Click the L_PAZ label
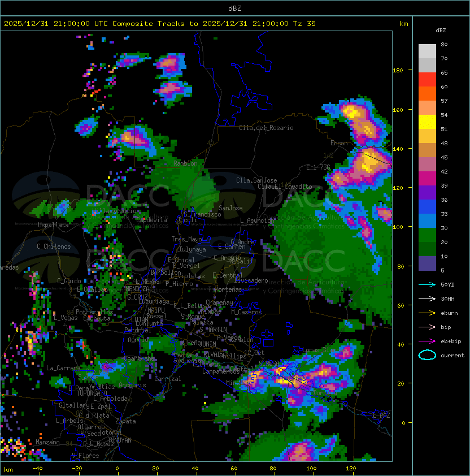 (x=381, y=416)
